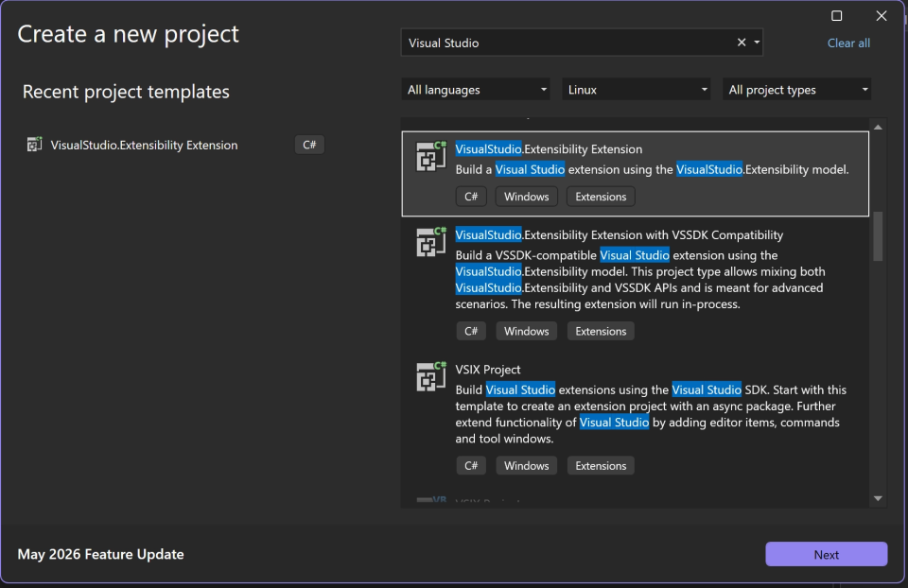Click Extensions tag under VisualStudio.Extensibility Extension result
908x588 pixels.
(x=601, y=197)
